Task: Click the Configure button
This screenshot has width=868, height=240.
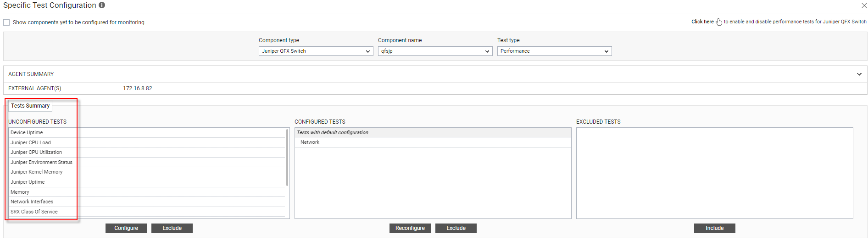Action: pyautogui.click(x=126, y=228)
